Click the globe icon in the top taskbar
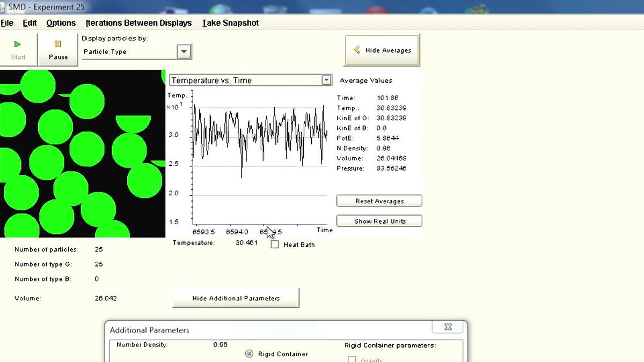The width and height of the screenshot is (644, 362). (x=219, y=8)
